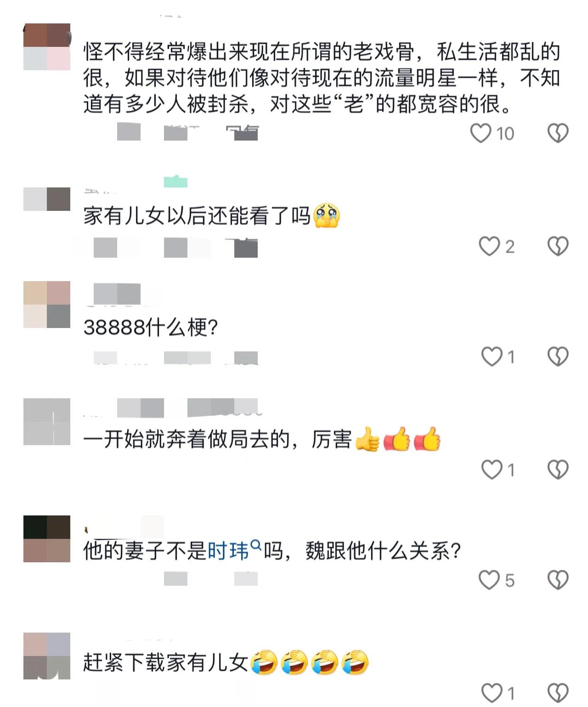View profile picture of 赶紧下载家有儿女 commenter
The width and height of the screenshot is (588, 707).
point(47,656)
